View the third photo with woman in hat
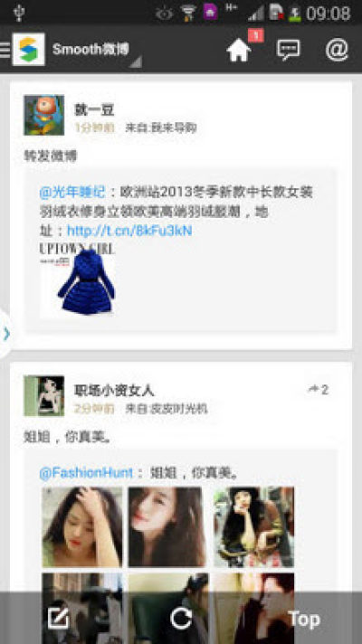This screenshot has height=644, width=362. tap(254, 527)
